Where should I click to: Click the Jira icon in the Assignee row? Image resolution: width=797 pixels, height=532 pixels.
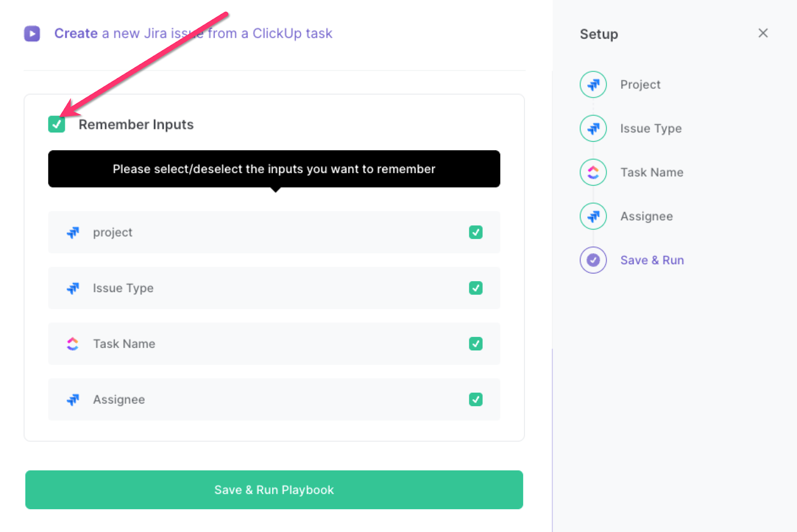click(x=73, y=400)
